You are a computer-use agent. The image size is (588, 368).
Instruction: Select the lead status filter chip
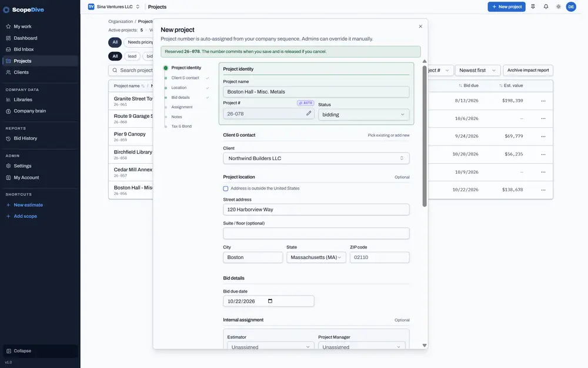(x=132, y=57)
